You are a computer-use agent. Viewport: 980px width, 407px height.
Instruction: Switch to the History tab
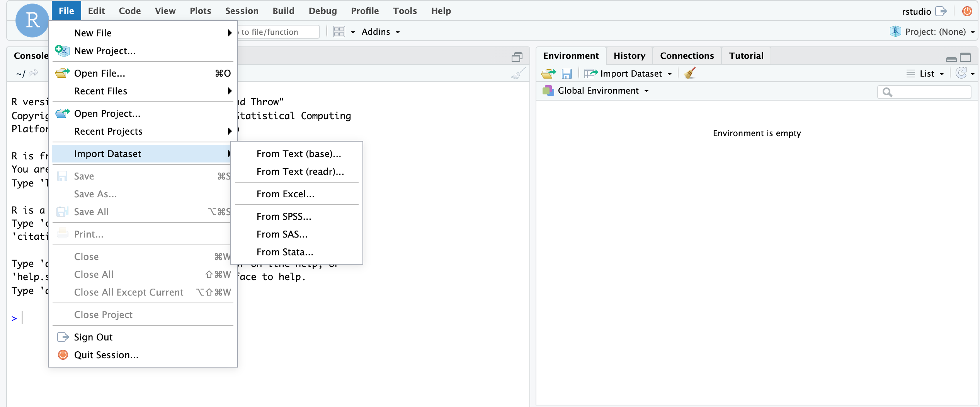[629, 56]
